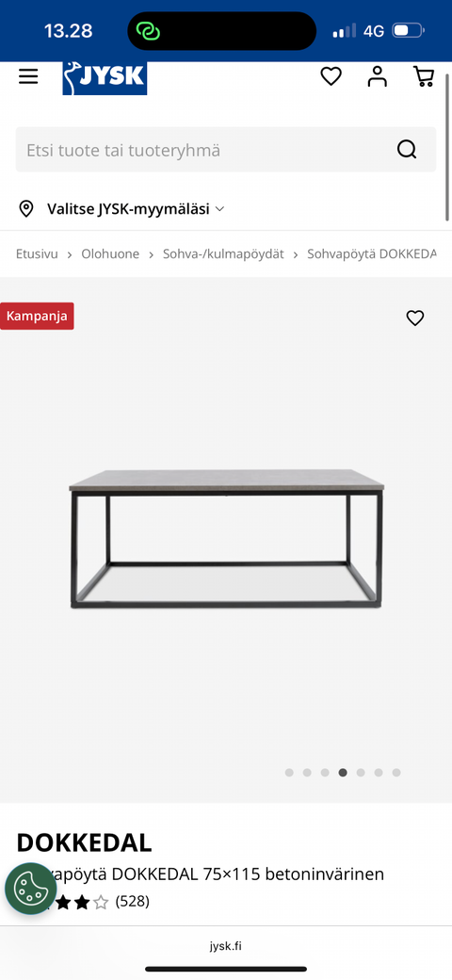This screenshot has width=452, height=980.
Task: Open the review count (528)
Action: [x=133, y=902]
